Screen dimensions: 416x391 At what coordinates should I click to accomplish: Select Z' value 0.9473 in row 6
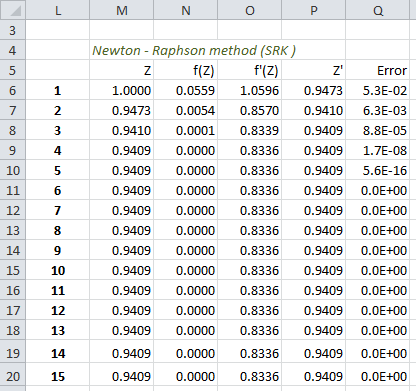point(314,90)
